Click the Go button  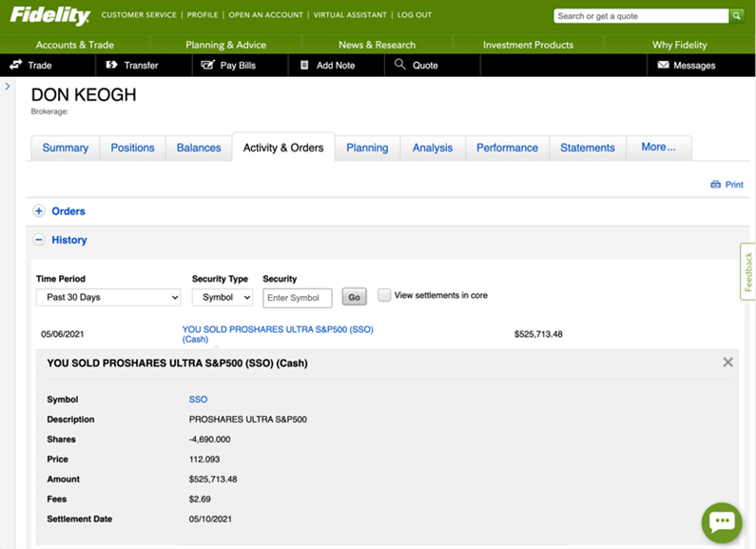[354, 297]
